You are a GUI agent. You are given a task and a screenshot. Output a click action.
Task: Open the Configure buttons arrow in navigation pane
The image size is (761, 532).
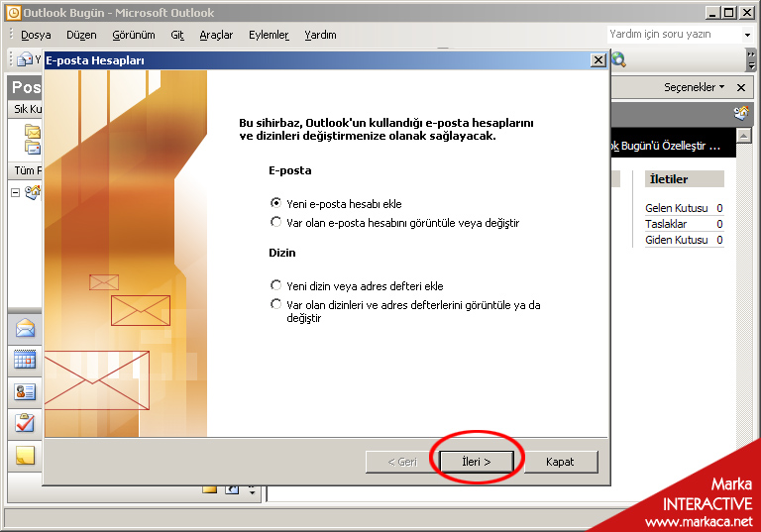tap(252, 489)
